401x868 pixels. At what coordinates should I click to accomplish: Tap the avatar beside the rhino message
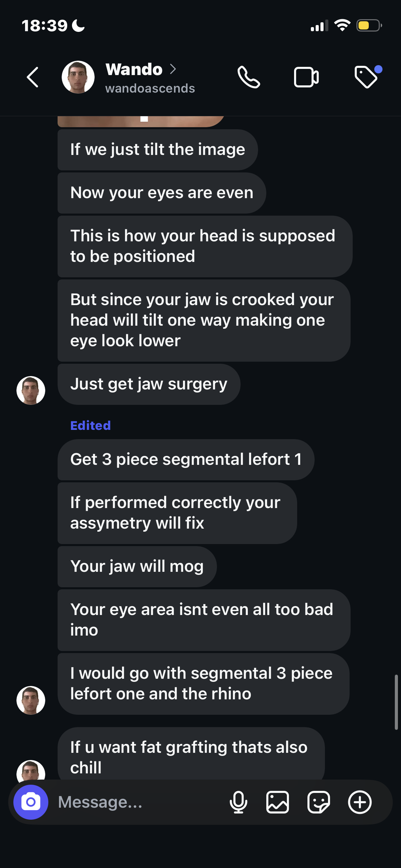click(31, 700)
